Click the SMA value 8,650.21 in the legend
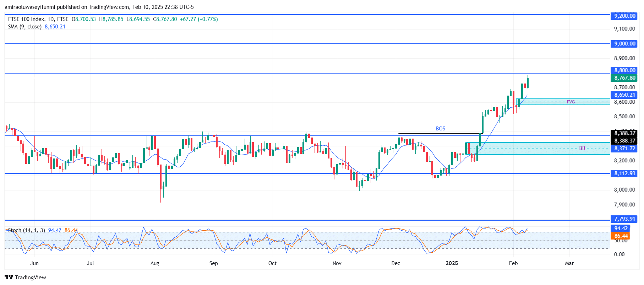644x285 pixels. point(55,27)
